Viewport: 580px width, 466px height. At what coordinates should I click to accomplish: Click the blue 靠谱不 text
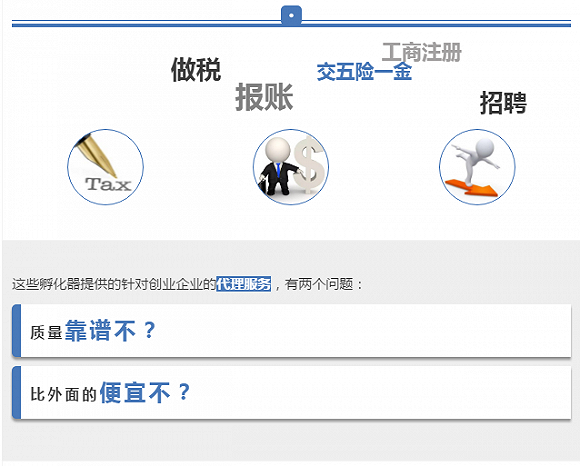click(x=100, y=330)
